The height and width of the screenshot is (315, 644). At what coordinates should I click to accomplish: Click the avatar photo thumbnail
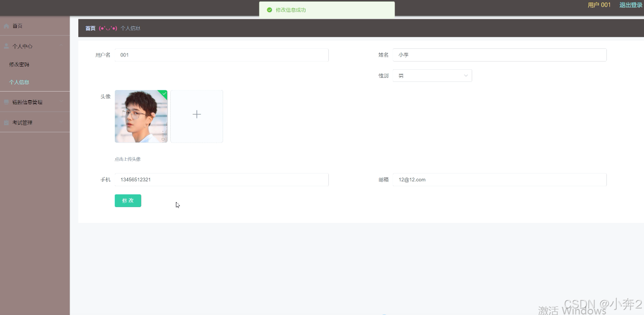[141, 116]
